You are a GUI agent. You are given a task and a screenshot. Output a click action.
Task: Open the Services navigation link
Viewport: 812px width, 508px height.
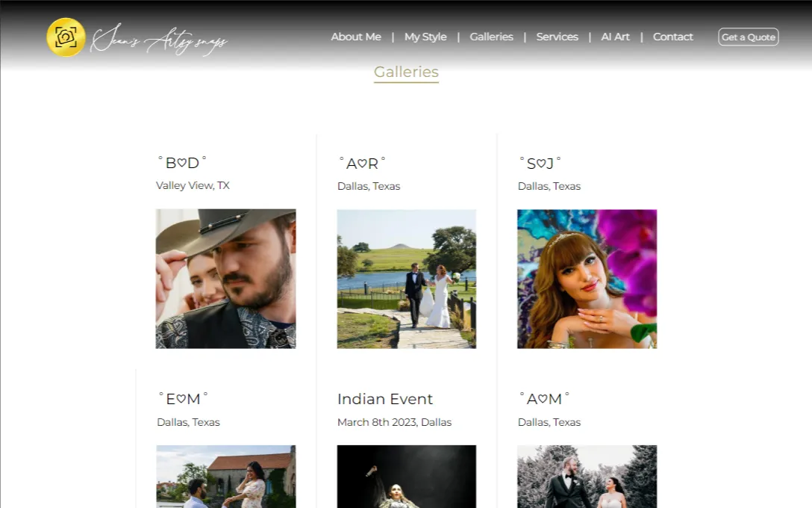tap(557, 37)
